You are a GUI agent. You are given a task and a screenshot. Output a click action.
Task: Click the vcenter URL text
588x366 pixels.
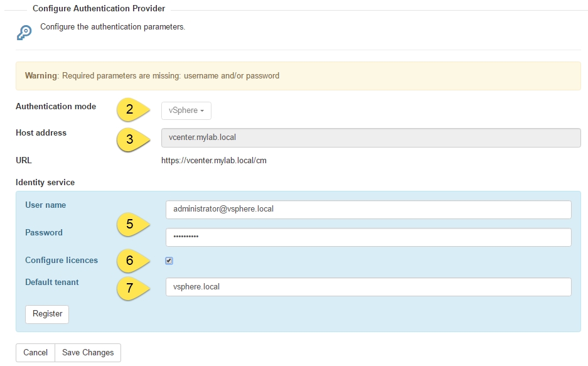(214, 161)
